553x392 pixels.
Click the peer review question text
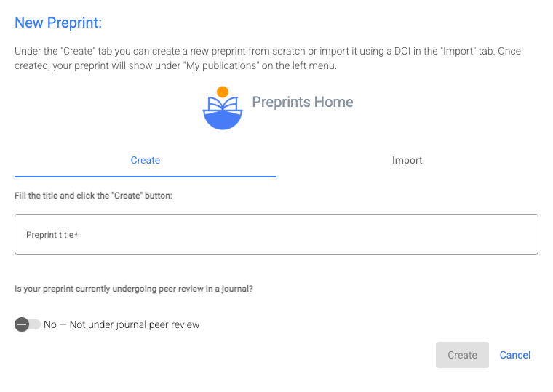134,289
